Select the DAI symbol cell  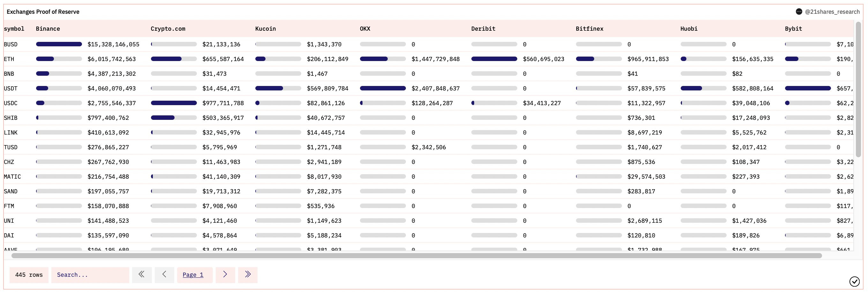9,235
